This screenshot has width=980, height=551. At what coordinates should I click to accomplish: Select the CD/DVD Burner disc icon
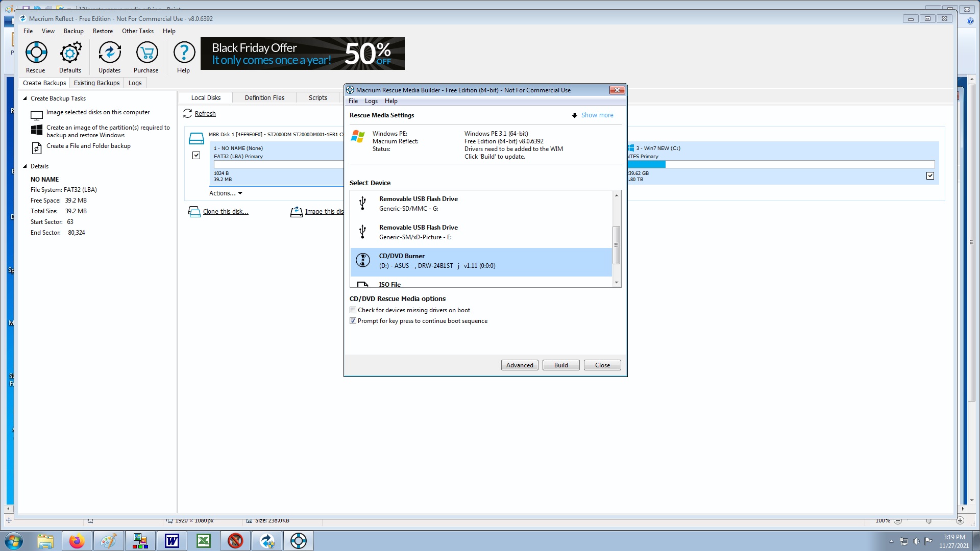[363, 260]
